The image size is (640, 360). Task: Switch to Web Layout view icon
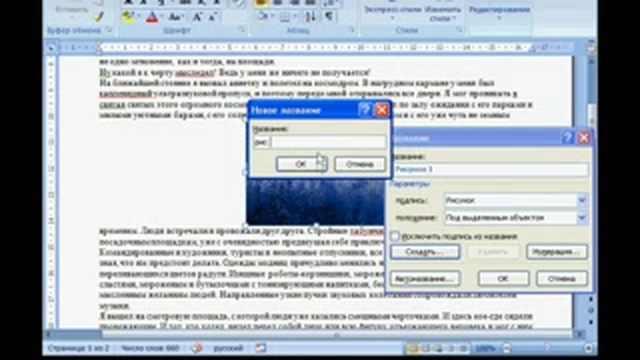(438, 348)
